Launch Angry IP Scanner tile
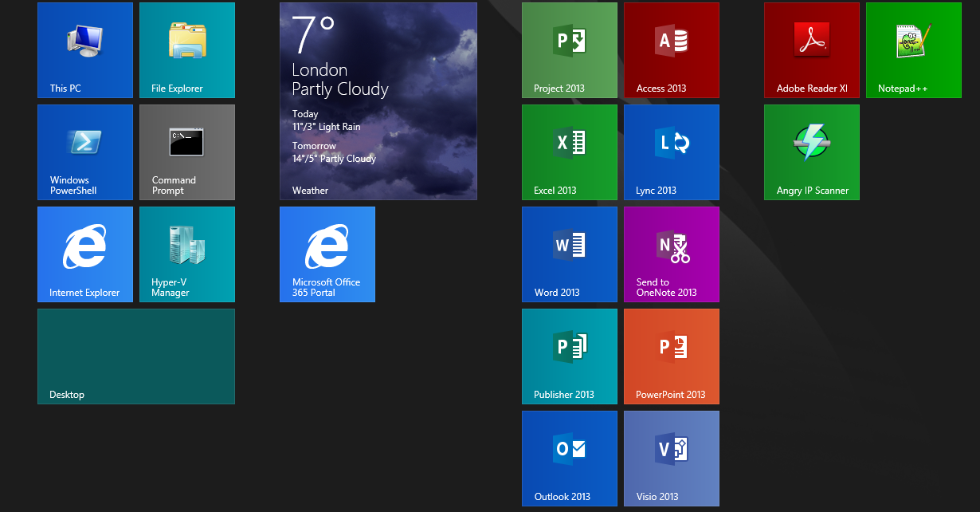 [812, 152]
